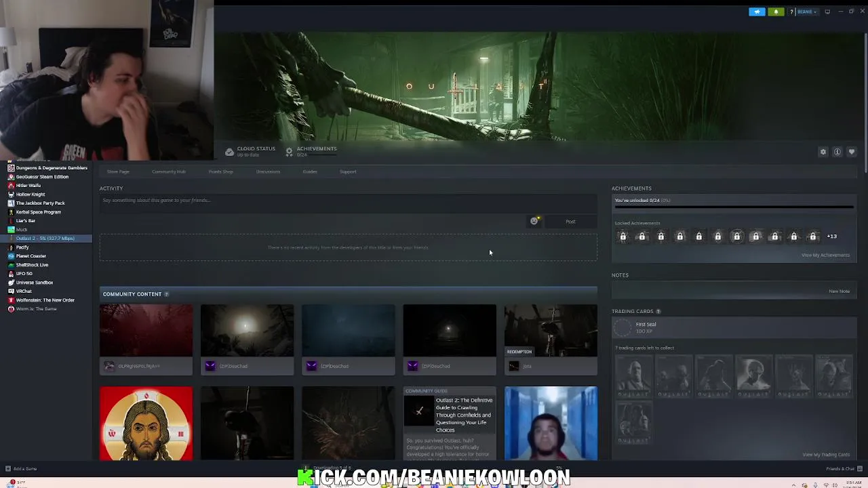Open the Outlast 2 Definitive Guide card
This screenshot has height=488, width=868.
[x=450, y=424]
